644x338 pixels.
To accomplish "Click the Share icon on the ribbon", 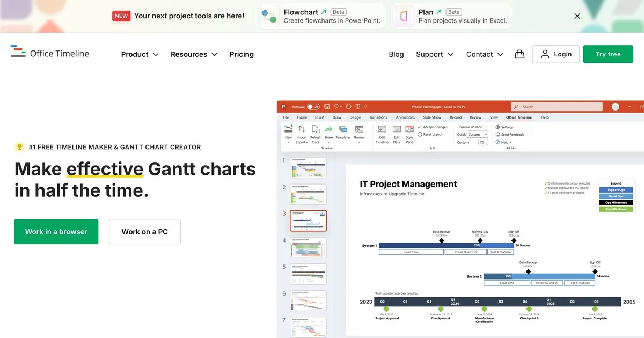I will (x=328, y=130).
